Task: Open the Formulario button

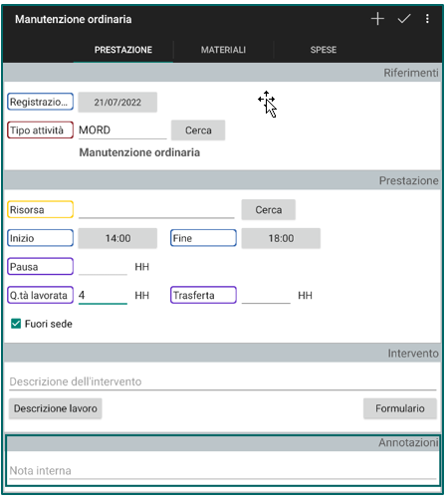Action: click(400, 408)
